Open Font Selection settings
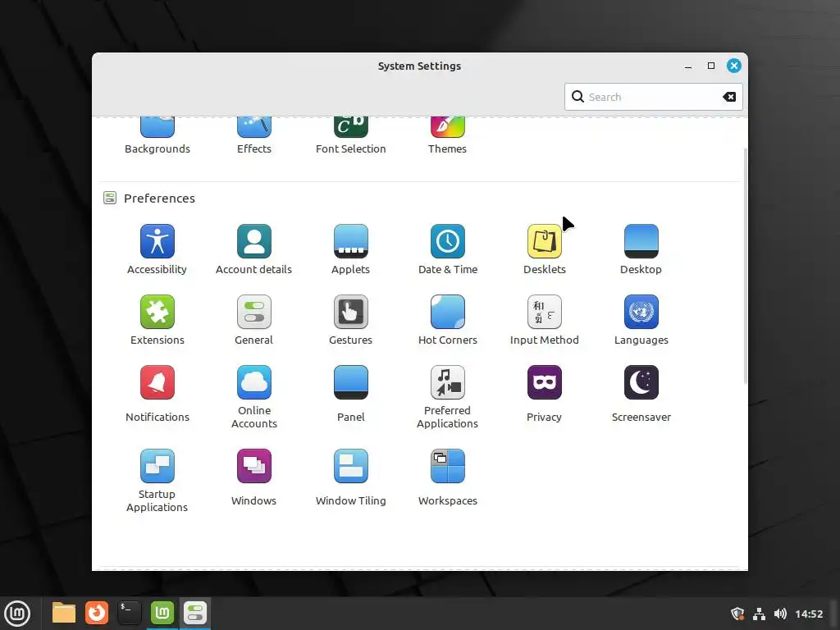840x630 pixels. point(350,135)
